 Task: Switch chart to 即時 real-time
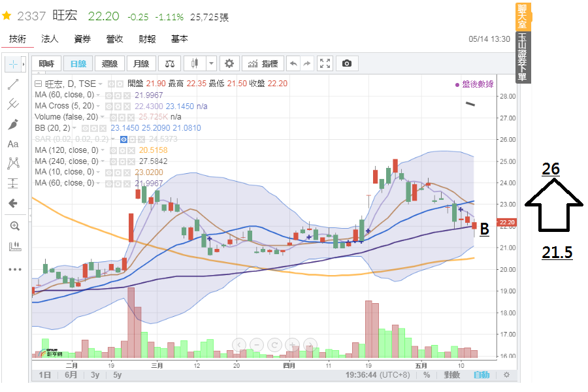(46, 63)
